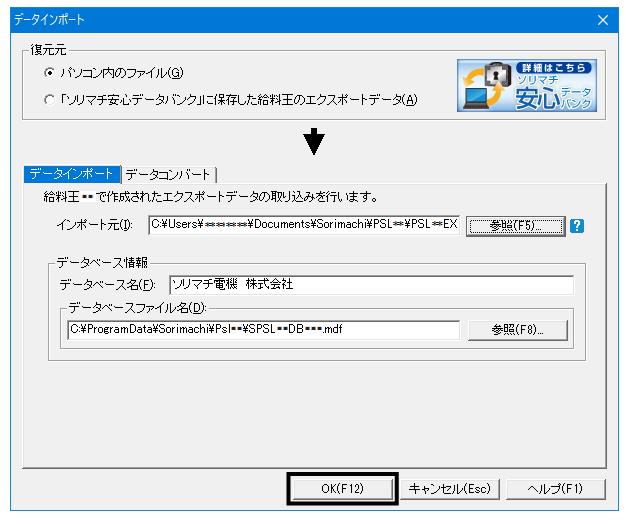The width and height of the screenshot is (626, 526).
Task: Click the データベース名 input field
Action: [371, 285]
